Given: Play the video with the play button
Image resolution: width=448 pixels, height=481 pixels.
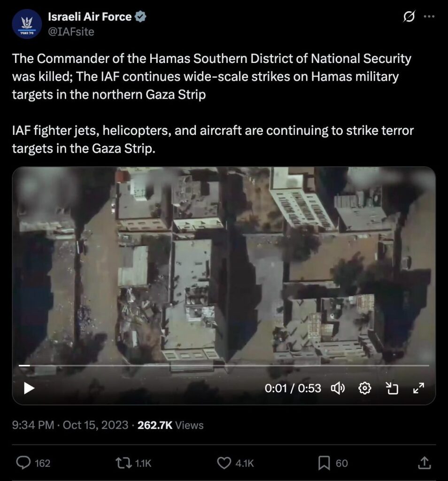Looking at the screenshot, I should click(x=29, y=388).
